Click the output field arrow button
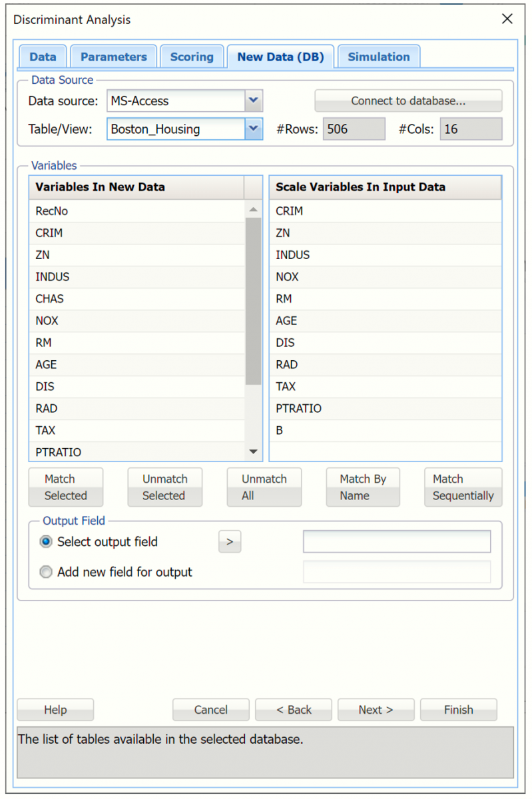Image resolution: width=532 pixels, height=799 pixels. point(230,542)
